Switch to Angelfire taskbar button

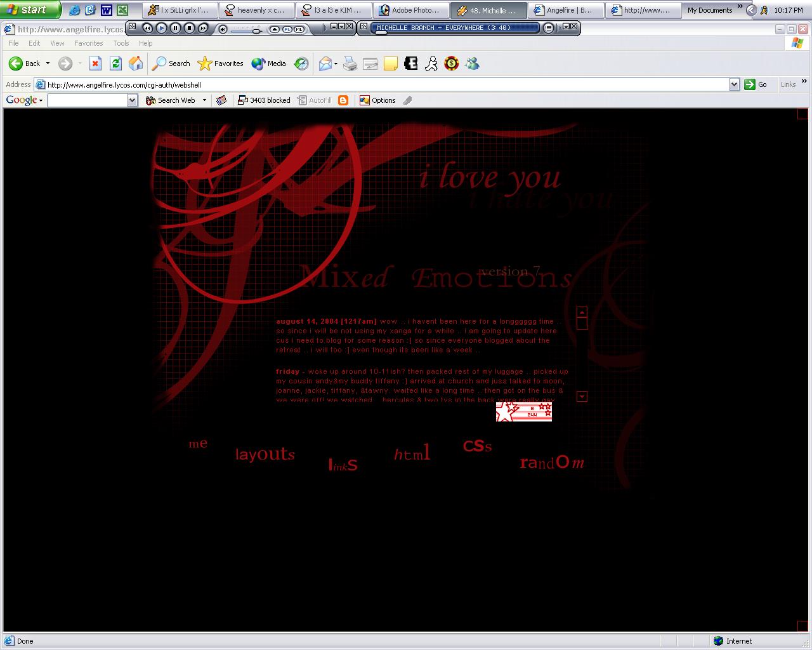tap(565, 10)
